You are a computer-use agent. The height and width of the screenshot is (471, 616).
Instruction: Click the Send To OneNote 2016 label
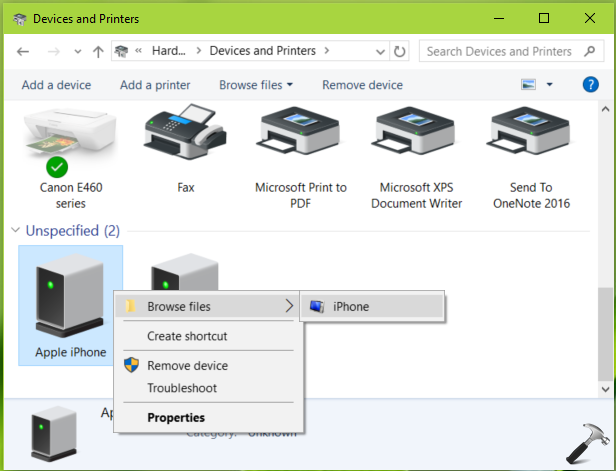[531, 195]
